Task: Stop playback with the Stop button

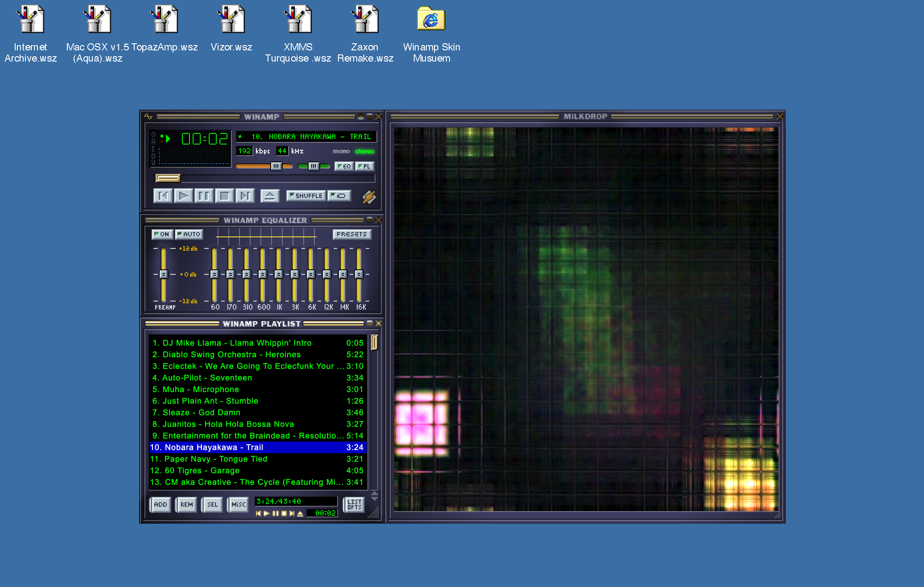Action: pos(224,196)
